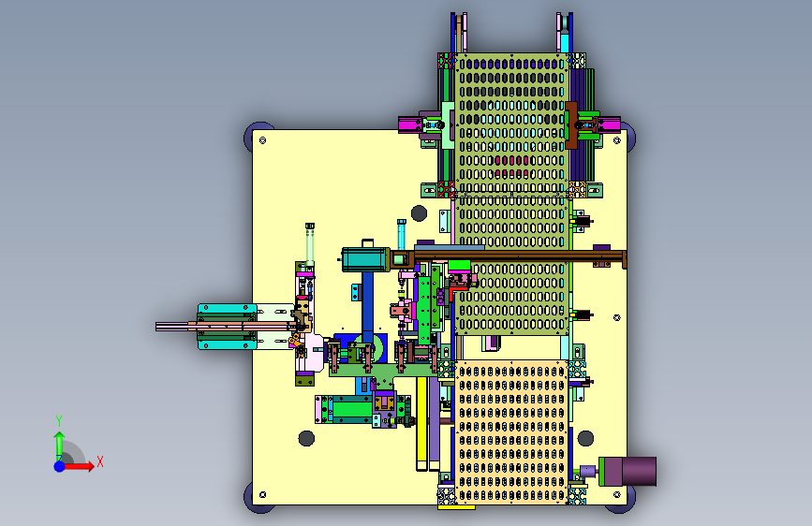Select the blue vertical bar below the teal motor

(x=368, y=305)
